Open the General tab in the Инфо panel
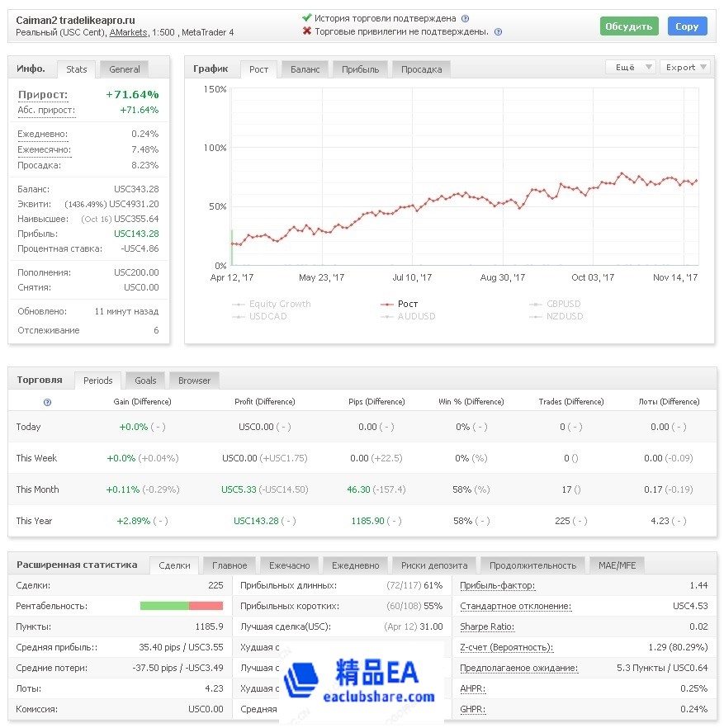 125,69
